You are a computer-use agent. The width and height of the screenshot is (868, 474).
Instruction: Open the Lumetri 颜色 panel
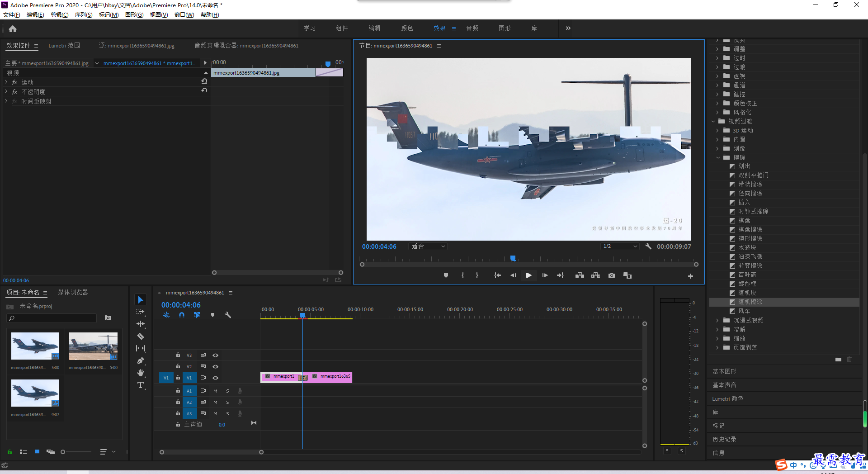[728, 398]
